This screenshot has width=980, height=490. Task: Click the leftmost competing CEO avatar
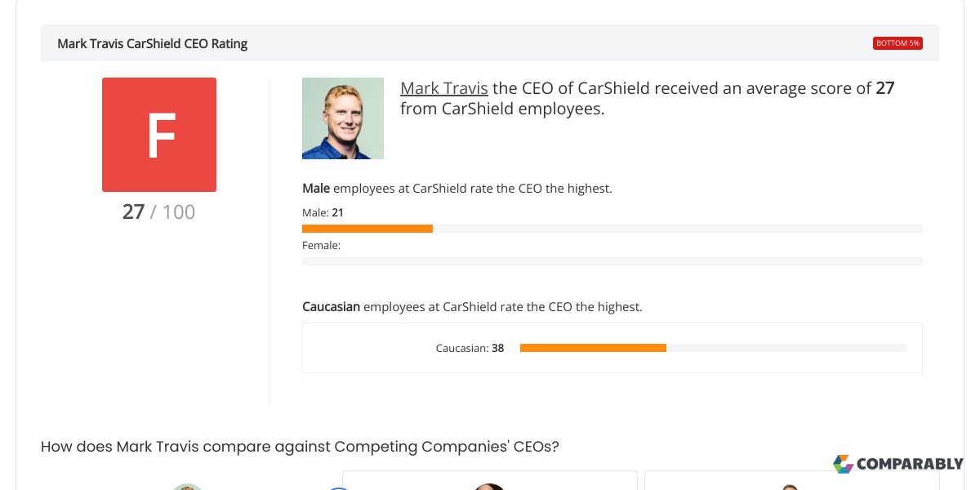pyautogui.click(x=188, y=487)
